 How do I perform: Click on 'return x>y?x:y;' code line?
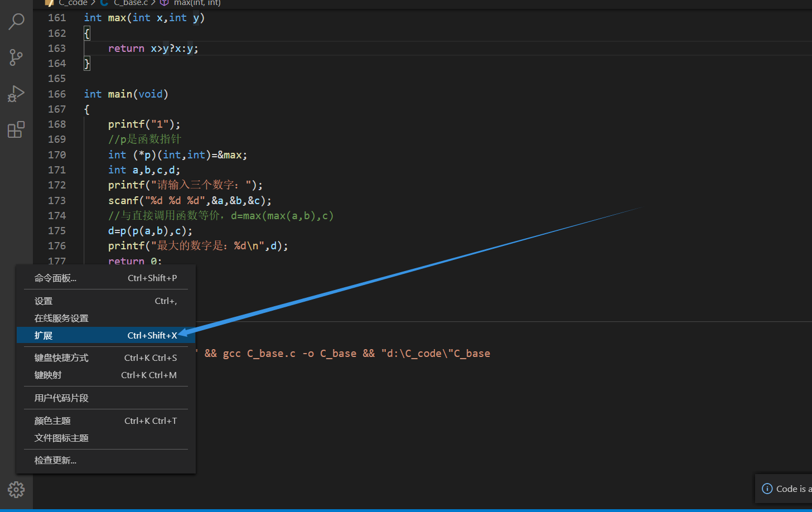pyautogui.click(x=153, y=49)
